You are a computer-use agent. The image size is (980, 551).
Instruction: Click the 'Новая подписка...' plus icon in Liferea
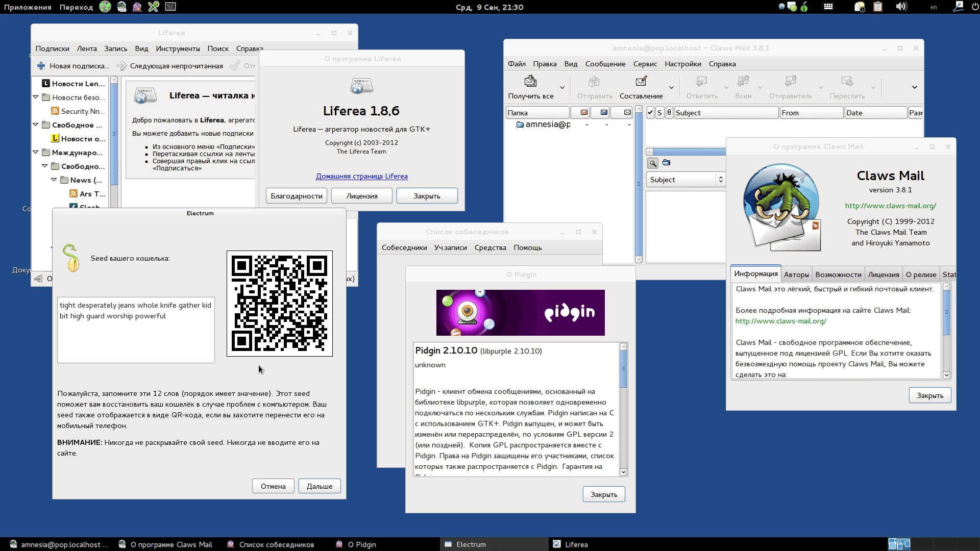coord(41,66)
